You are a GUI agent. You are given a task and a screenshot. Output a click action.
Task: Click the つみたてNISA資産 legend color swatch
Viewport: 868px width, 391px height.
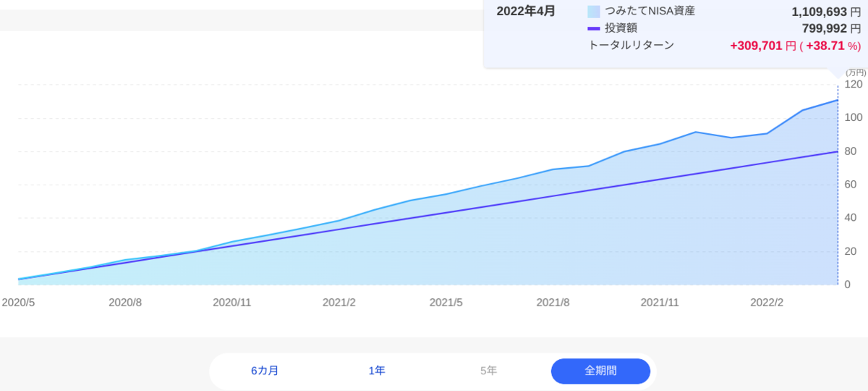tap(594, 12)
